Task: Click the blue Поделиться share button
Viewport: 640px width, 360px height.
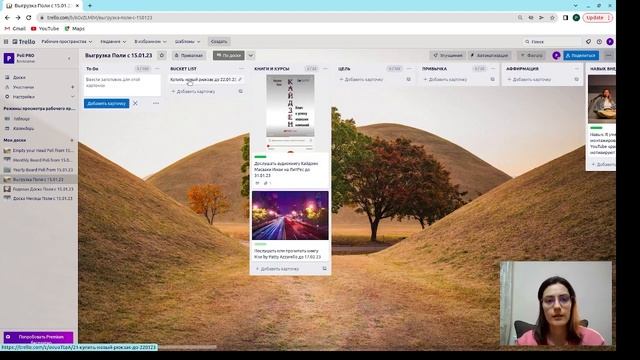Action: [x=581, y=56]
